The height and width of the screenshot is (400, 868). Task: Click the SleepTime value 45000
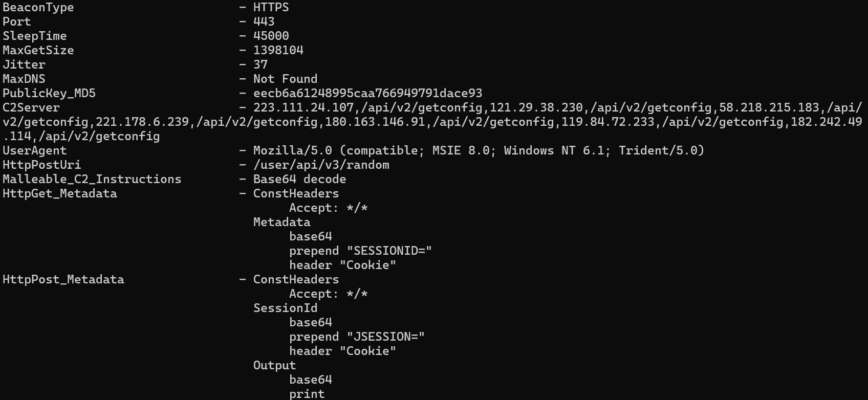(271, 36)
